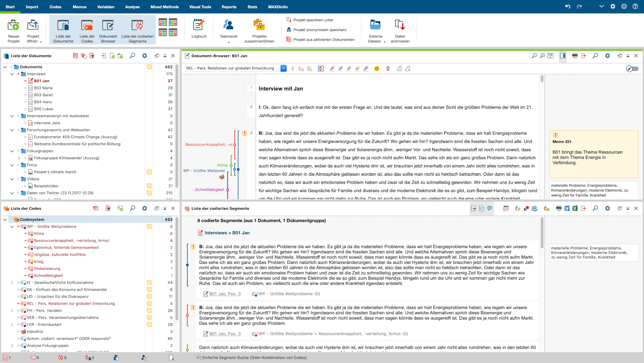The image size is (644, 363).
Task: Collapse Forschungsreports und Webseiten folder
Action: coord(12,130)
